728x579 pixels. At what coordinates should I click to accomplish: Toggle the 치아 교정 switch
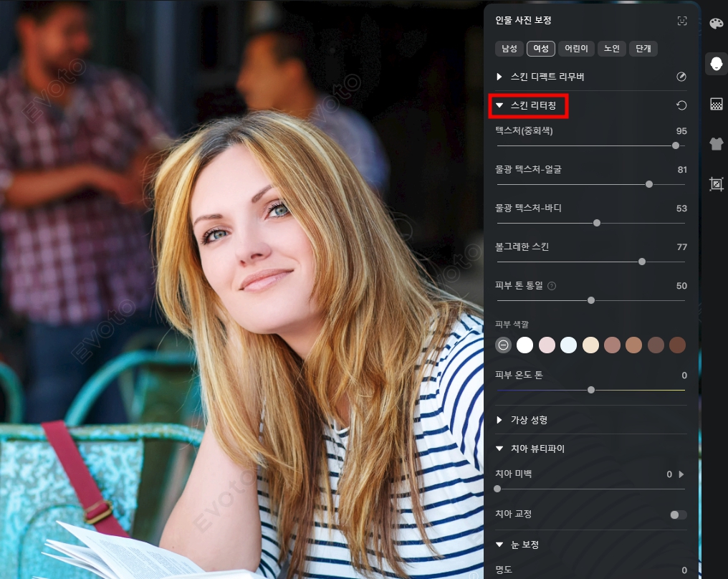point(679,515)
